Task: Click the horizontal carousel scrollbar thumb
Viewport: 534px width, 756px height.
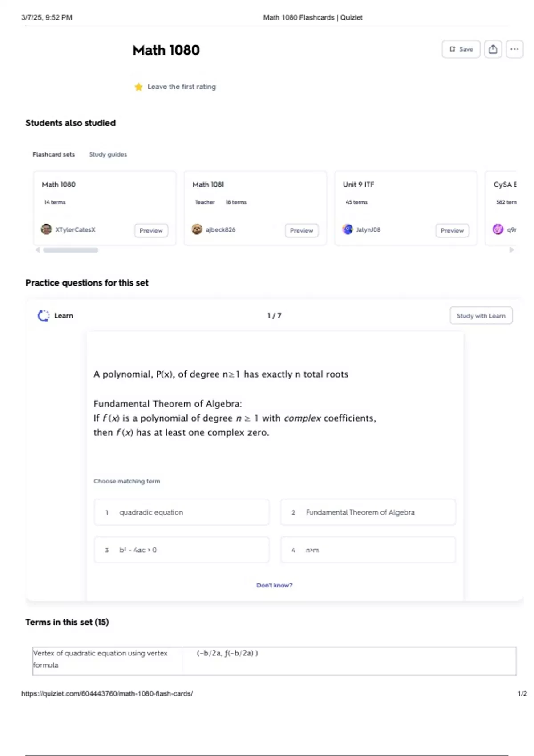Action: coord(70,250)
